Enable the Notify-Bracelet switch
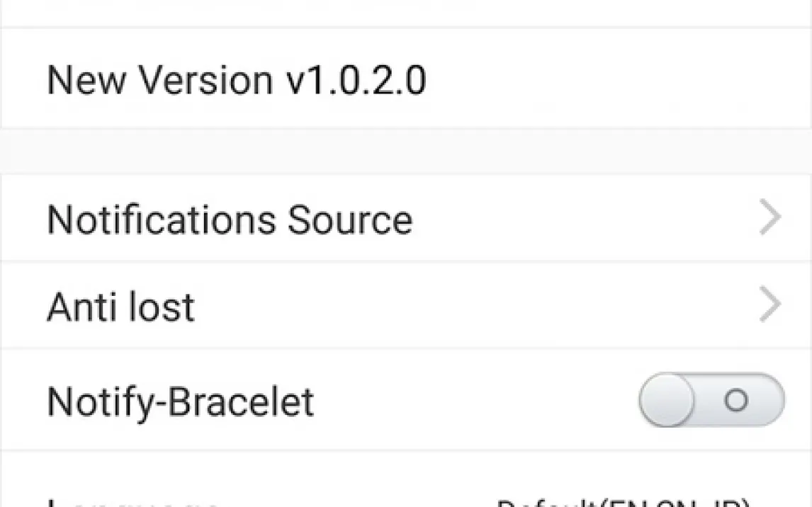812x507 pixels. (x=711, y=400)
